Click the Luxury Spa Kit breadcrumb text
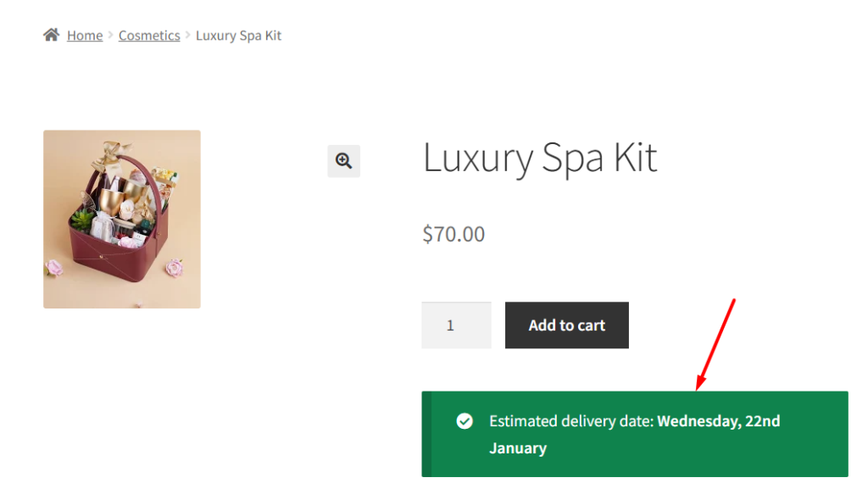 238,36
